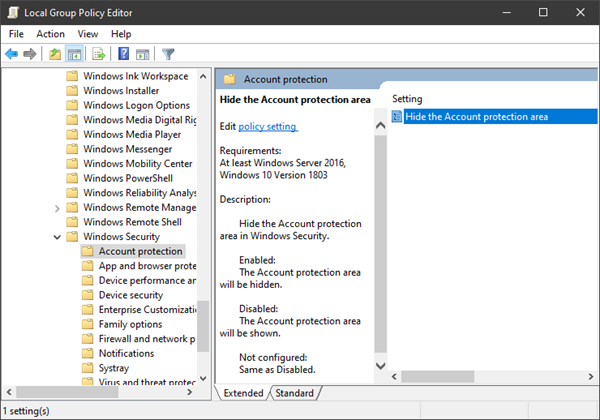Select Windows Ink Workspace tree item
This screenshot has width=600, height=420.
coord(135,76)
